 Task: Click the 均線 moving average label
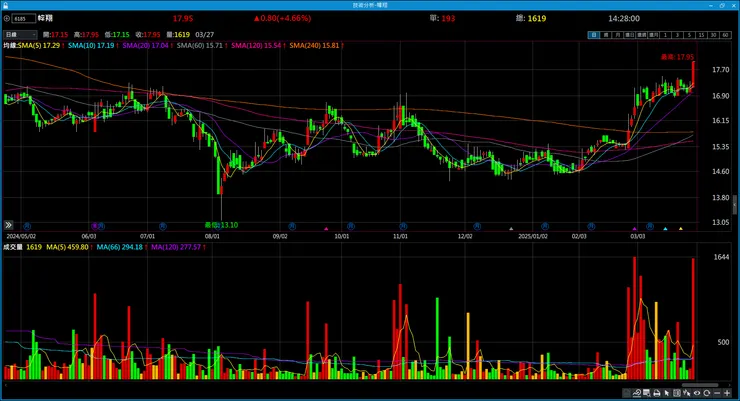coord(10,45)
